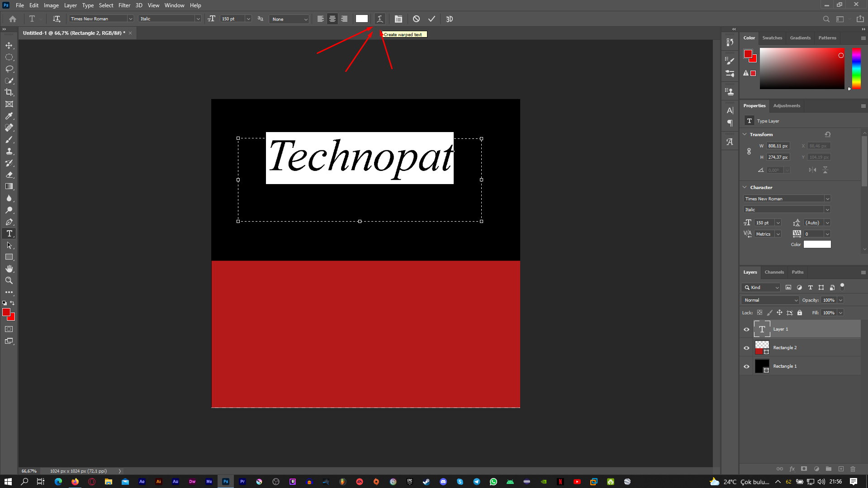Image resolution: width=868 pixels, height=488 pixels.
Task: Click Create warped text icon
Action: (380, 19)
